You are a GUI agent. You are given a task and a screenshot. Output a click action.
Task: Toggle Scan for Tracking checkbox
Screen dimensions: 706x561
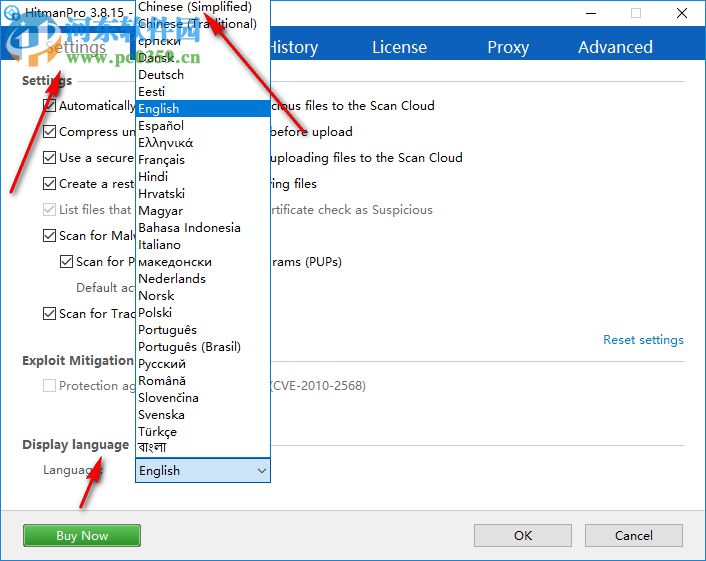[50, 313]
